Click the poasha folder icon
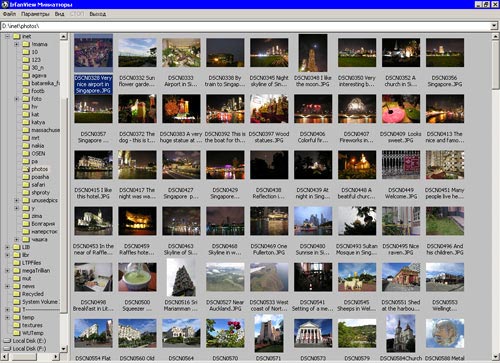Viewport: 500px width, 363px height. [26, 177]
